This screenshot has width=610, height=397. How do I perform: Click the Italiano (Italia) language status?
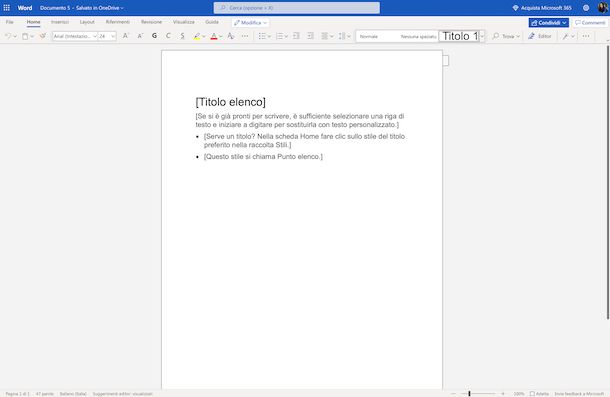[x=73, y=394]
